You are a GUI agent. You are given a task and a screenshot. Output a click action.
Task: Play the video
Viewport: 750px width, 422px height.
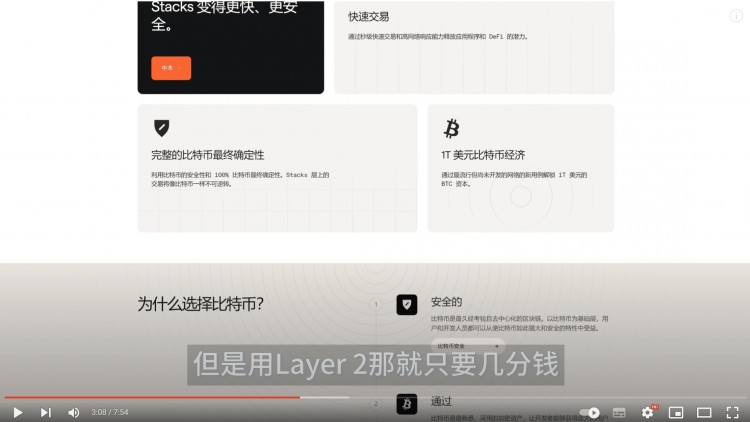tap(18, 412)
